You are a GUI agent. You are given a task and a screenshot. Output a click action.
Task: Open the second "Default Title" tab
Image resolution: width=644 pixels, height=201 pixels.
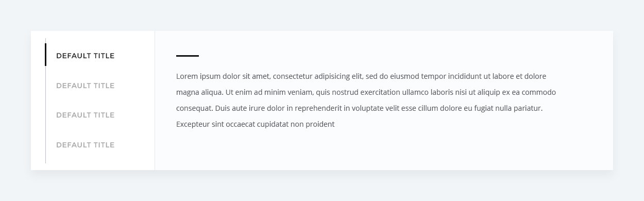85,86
